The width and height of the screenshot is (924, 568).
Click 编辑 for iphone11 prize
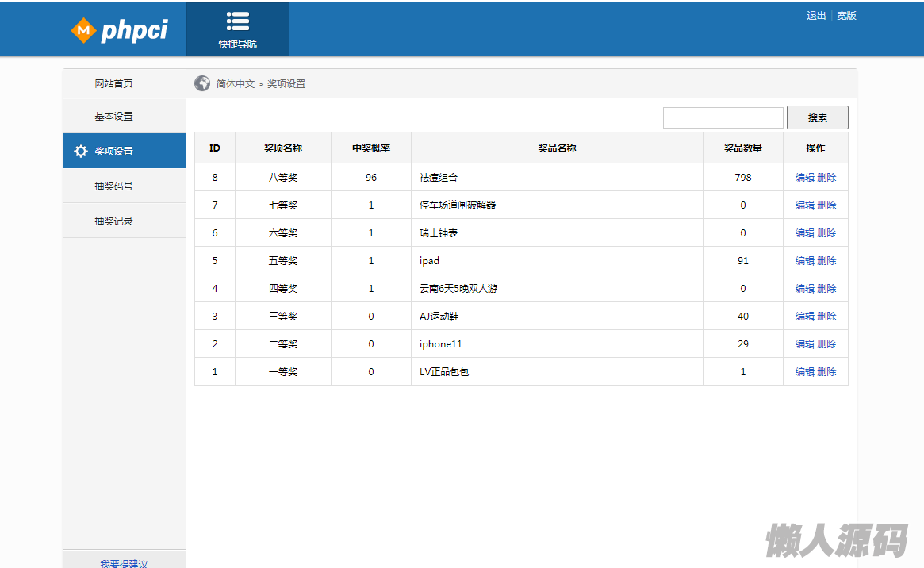click(x=804, y=344)
